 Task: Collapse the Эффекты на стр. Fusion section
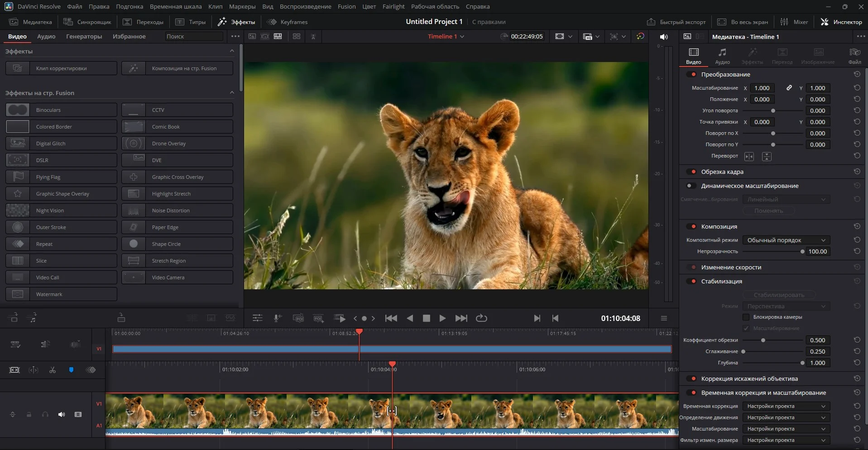click(x=232, y=93)
